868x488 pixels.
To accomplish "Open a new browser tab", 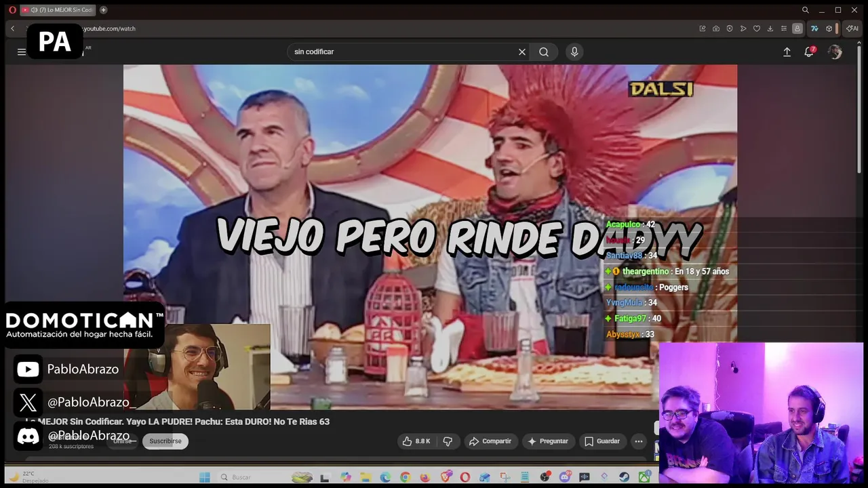I will (103, 9).
